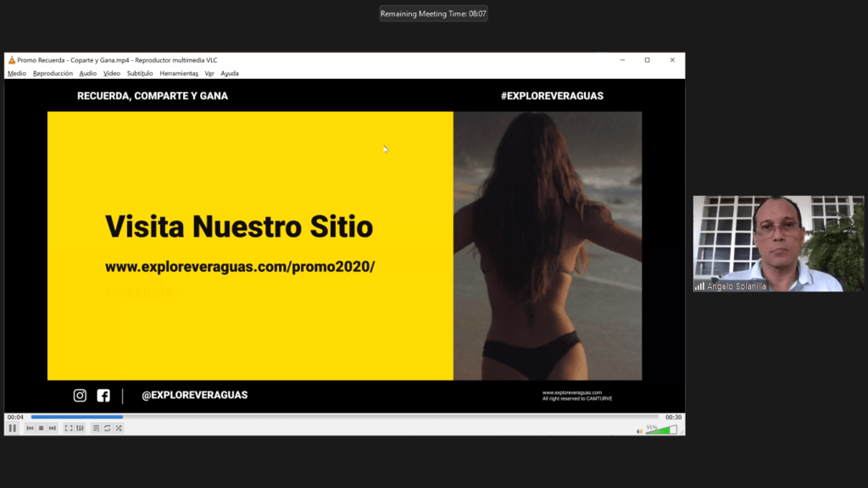Open the Audio menu
Screen dimensions: 868x488
click(87, 73)
